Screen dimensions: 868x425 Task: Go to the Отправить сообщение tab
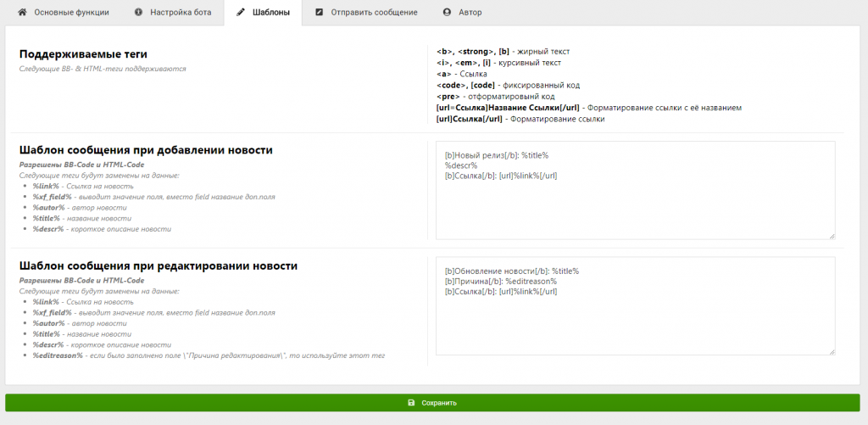374,13
